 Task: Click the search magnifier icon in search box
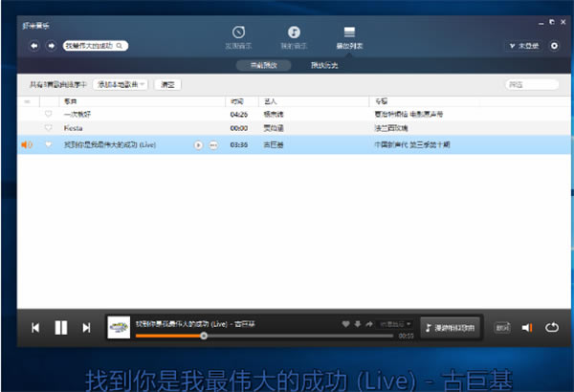point(122,45)
